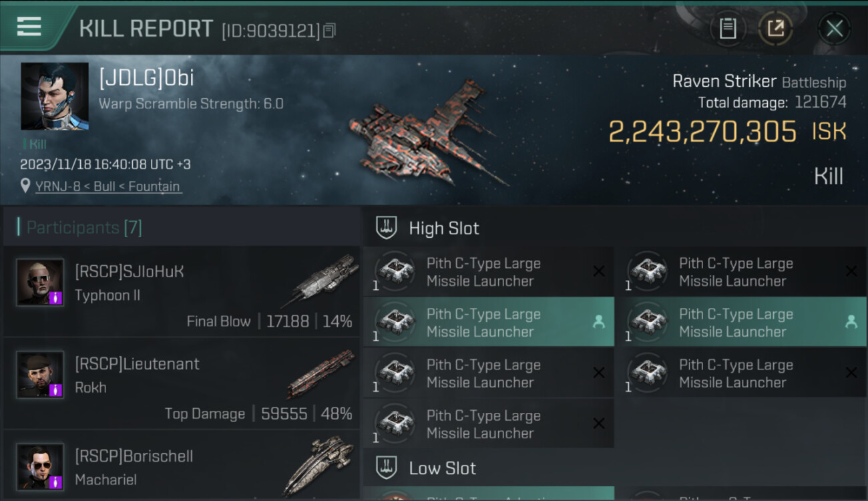Click the pilot icon on the highlighted right-column launcher
The height and width of the screenshot is (501, 868).
point(851,322)
